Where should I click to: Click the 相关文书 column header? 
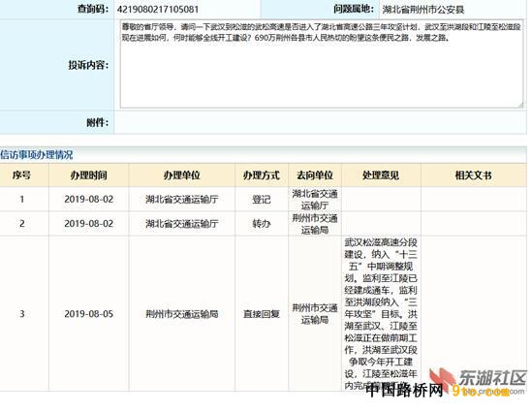click(x=473, y=175)
